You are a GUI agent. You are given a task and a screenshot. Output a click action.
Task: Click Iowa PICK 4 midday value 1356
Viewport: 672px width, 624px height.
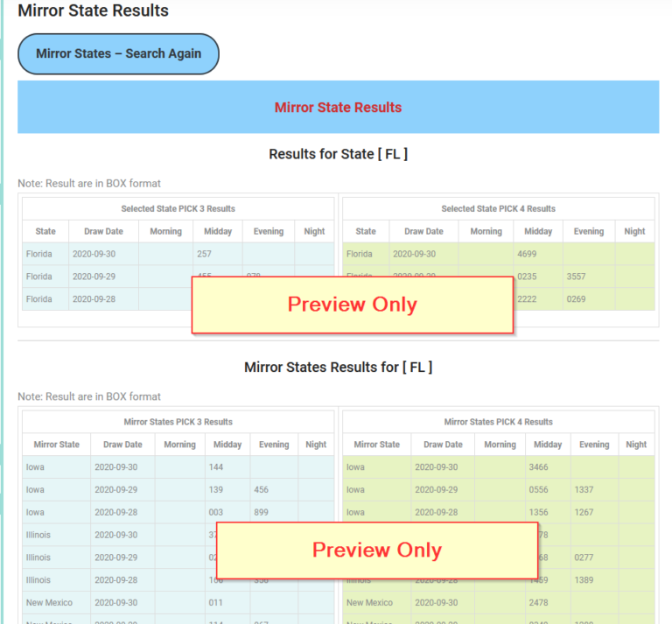tap(538, 513)
